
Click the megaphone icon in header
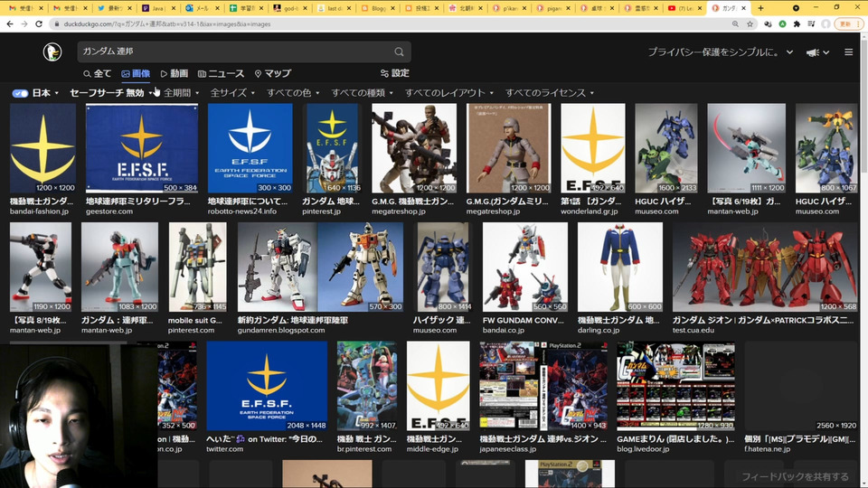click(x=813, y=52)
